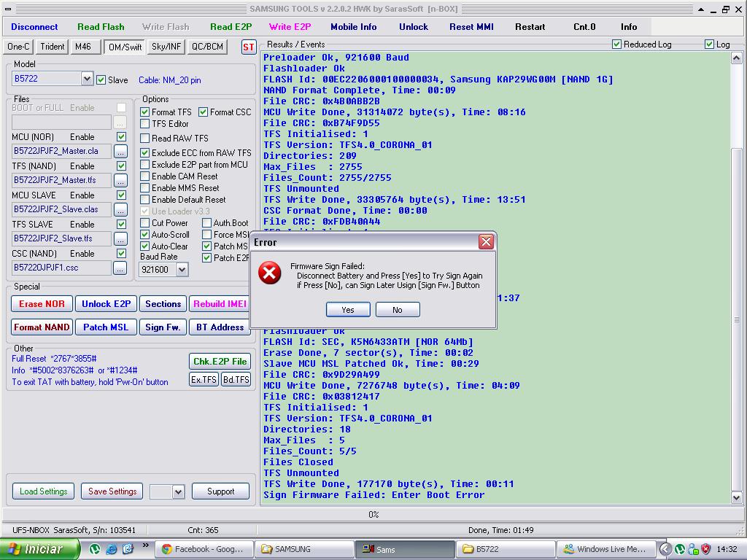
Task: Click Read Flash in top menu
Action: (101, 27)
